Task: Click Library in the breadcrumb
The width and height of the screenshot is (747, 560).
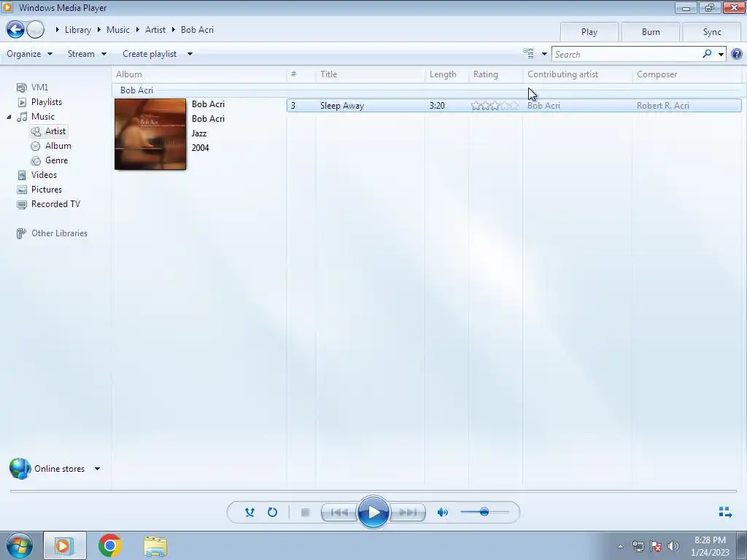Action: [x=77, y=29]
